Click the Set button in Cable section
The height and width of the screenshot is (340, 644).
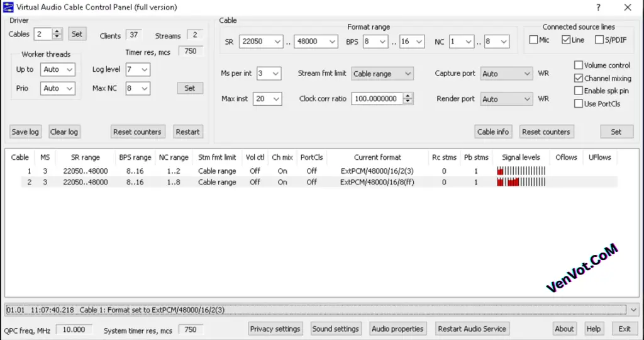pos(616,132)
